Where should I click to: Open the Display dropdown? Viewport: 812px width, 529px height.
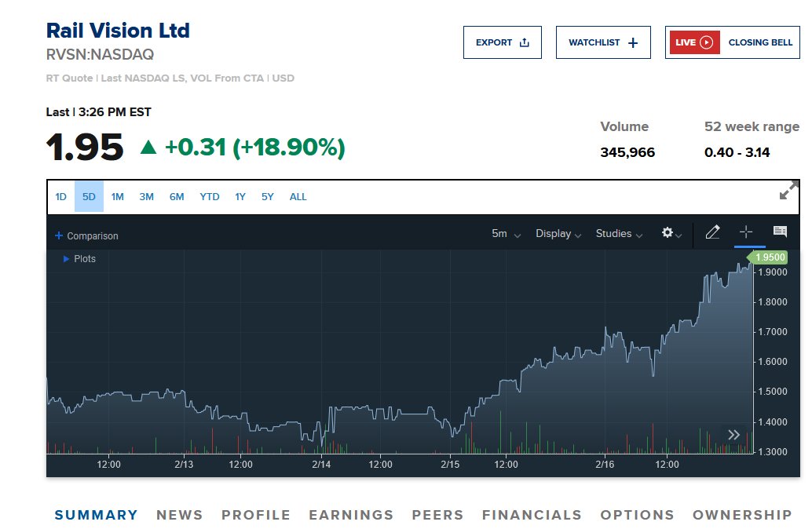tap(558, 233)
